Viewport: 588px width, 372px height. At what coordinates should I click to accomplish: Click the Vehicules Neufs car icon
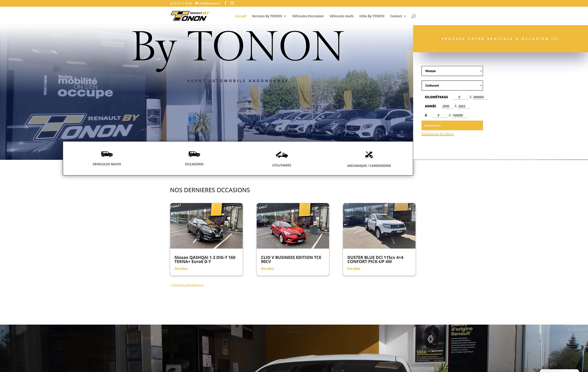[107, 154]
